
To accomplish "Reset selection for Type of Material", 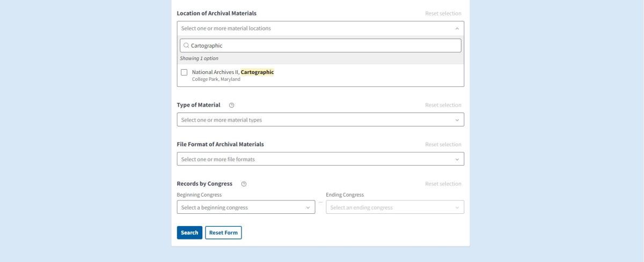I will point(443,105).
